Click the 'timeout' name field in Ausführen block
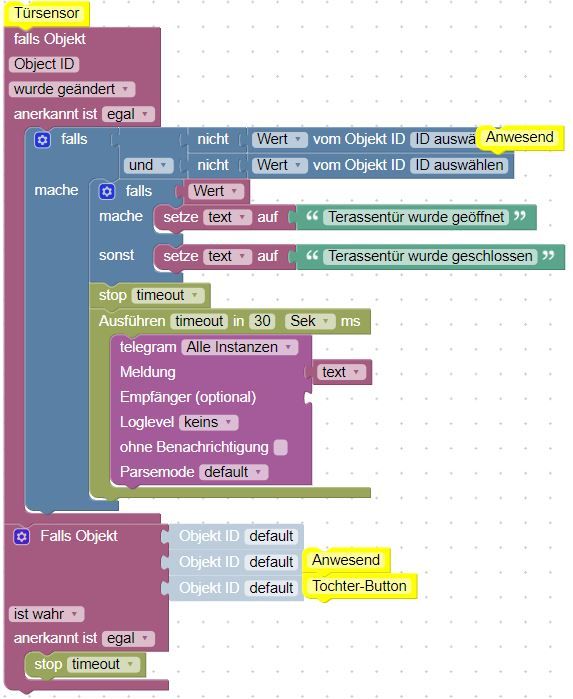 pos(199,321)
